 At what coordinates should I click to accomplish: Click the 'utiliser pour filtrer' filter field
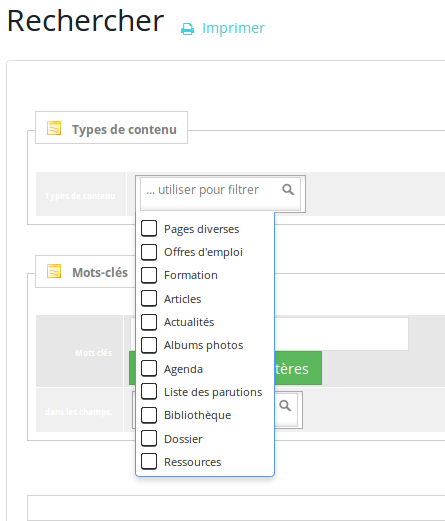pyautogui.click(x=220, y=194)
